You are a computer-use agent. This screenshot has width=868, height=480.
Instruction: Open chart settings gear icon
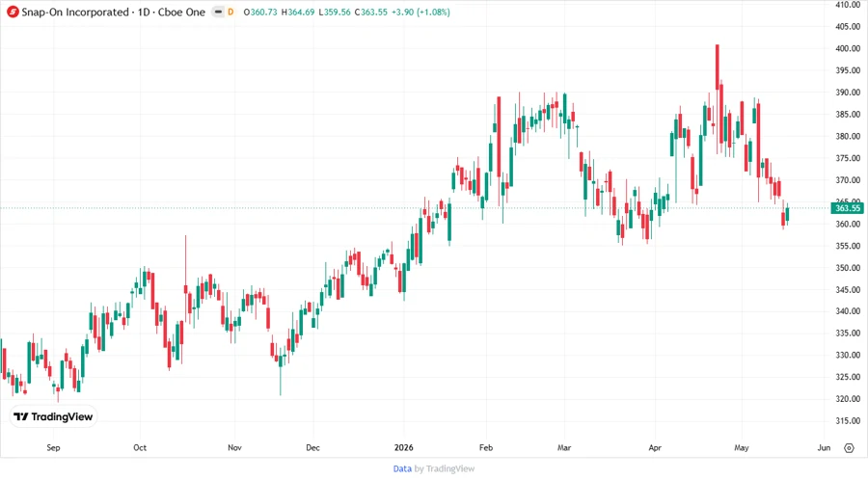coord(849,448)
